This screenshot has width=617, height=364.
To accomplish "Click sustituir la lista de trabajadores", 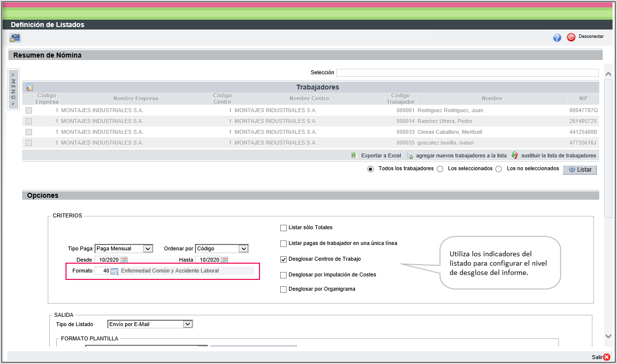I will pos(559,155).
